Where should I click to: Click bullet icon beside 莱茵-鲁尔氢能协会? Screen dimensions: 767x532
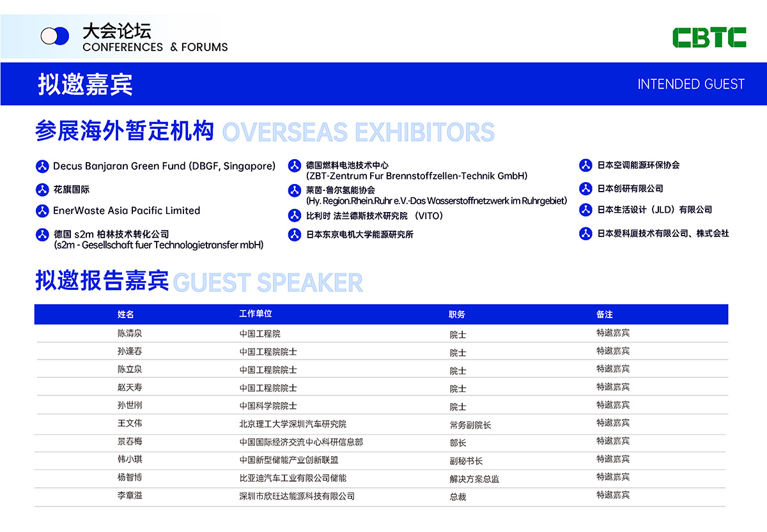click(x=294, y=190)
